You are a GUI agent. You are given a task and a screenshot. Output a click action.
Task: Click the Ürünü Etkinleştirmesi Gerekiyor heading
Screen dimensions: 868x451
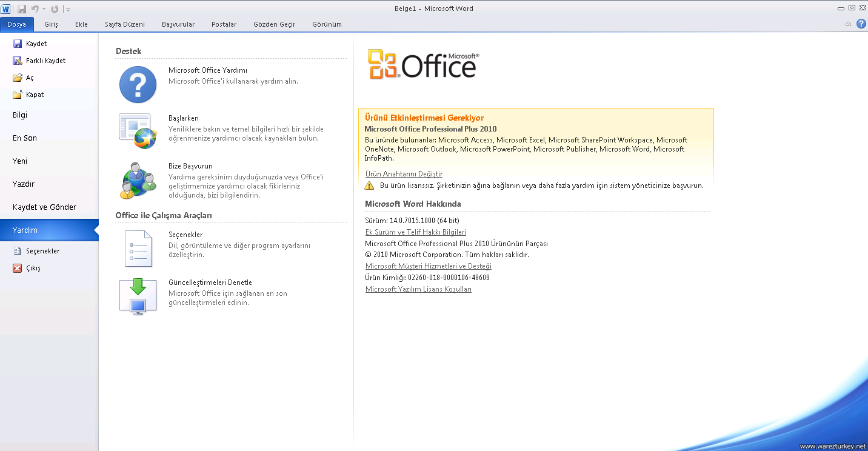424,118
